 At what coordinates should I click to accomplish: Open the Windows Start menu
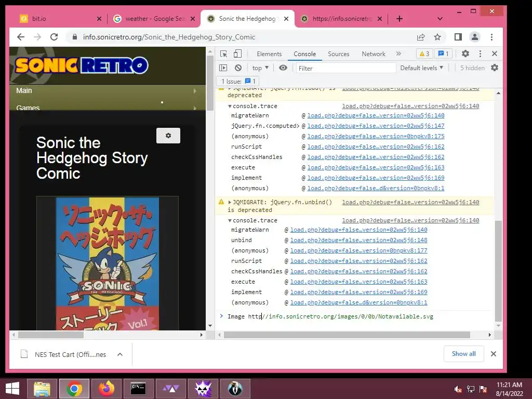point(12,389)
